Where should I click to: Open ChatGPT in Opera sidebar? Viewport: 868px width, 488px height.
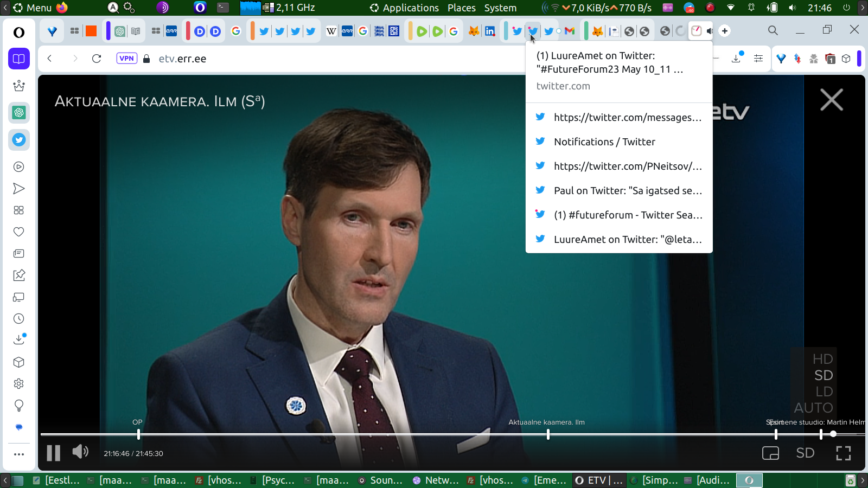coord(19,113)
